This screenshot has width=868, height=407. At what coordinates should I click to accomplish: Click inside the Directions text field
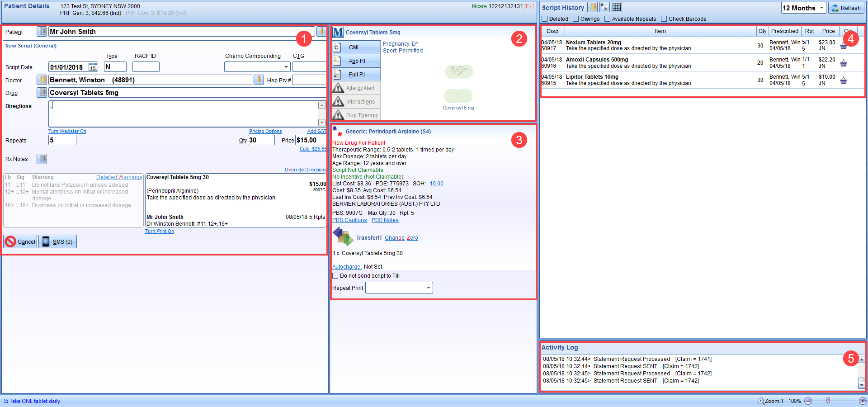pyautogui.click(x=181, y=113)
